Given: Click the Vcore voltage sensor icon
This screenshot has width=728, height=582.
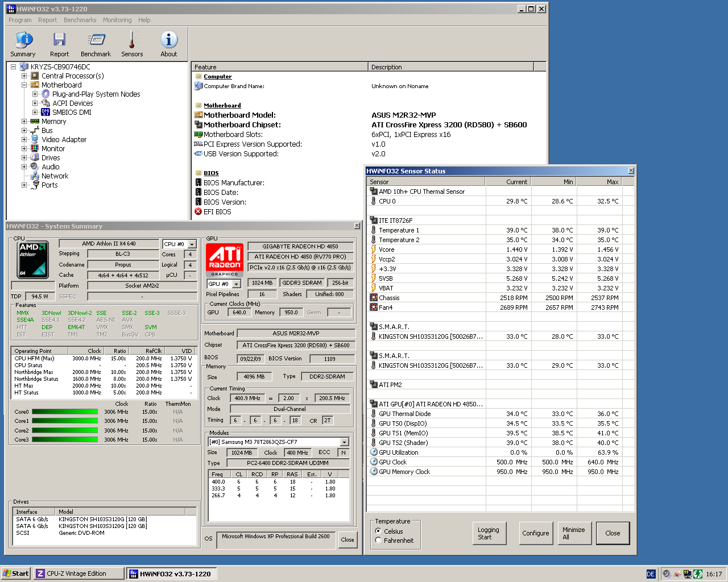Looking at the screenshot, I should point(374,250).
